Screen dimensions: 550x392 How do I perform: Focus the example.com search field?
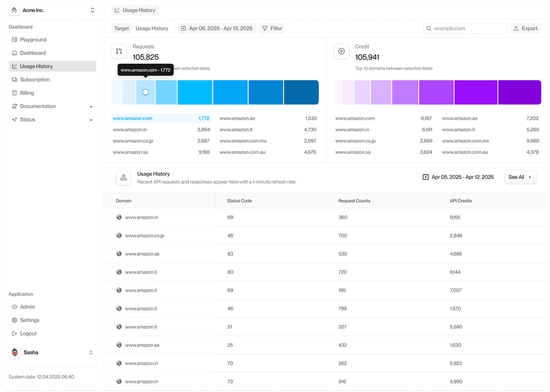coord(465,28)
